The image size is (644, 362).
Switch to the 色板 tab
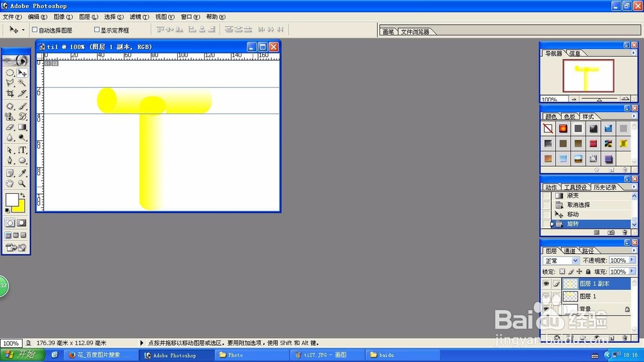[569, 117]
